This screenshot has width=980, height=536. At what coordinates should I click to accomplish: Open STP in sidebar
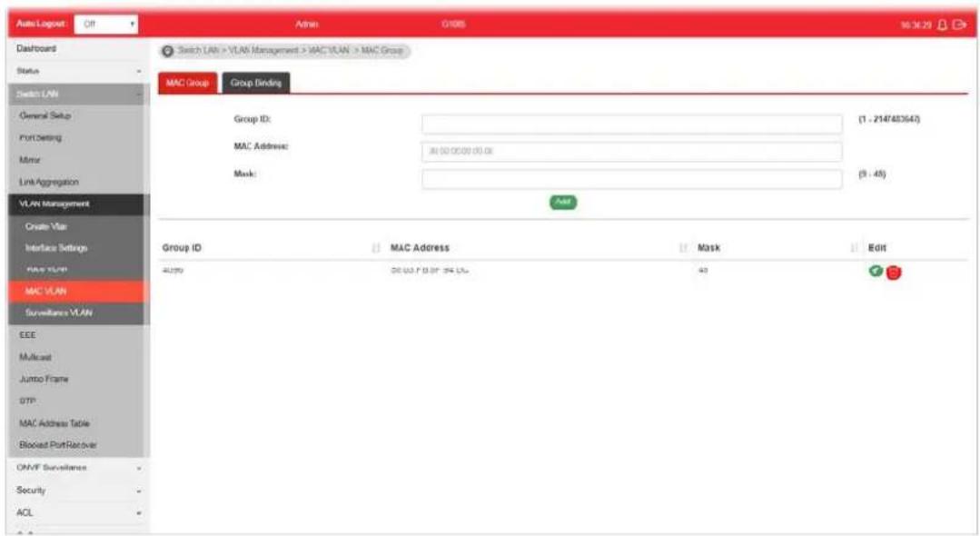click(x=27, y=401)
